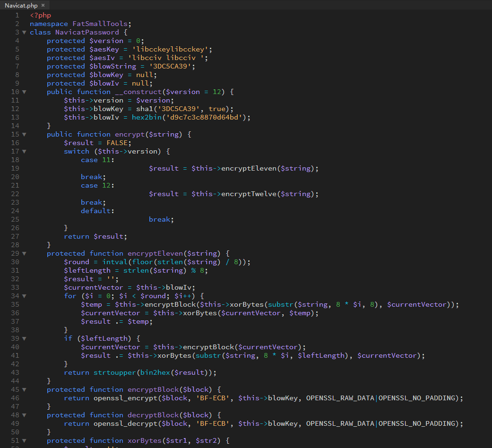Collapse the encryptEleven function at line 29

[x=24, y=253]
